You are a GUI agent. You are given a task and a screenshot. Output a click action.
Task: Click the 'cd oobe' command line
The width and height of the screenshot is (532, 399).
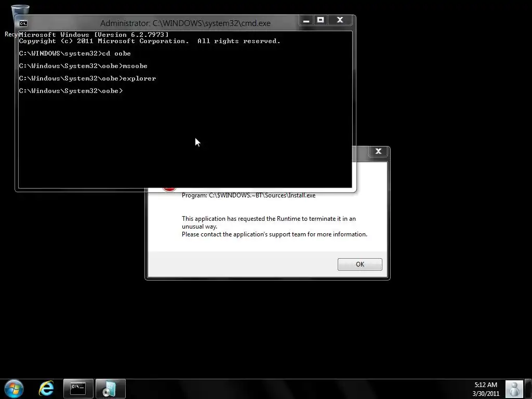click(75, 54)
